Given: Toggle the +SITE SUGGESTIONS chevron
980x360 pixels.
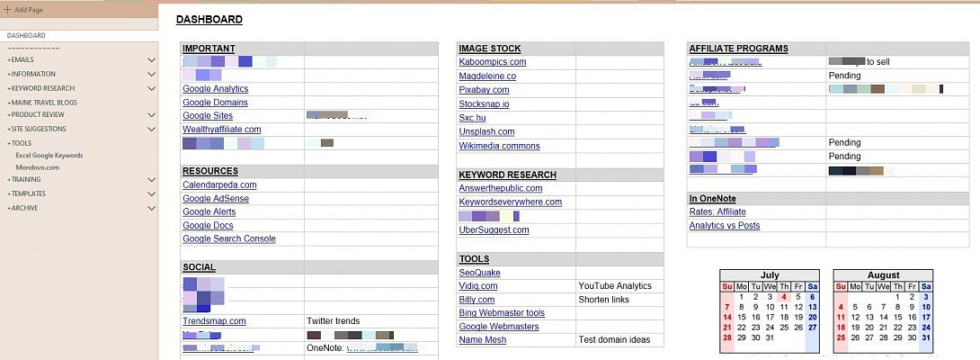Looking at the screenshot, I should (151, 129).
